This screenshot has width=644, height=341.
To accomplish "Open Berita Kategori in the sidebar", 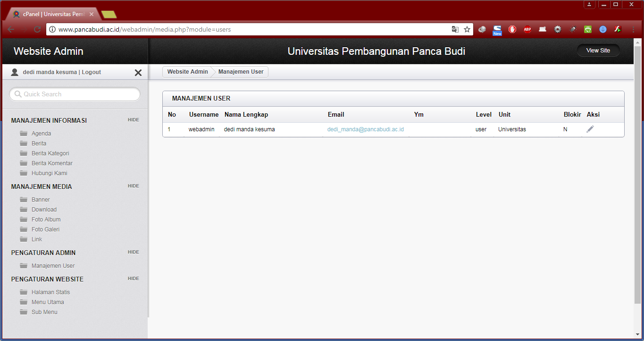I will tap(50, 153).
